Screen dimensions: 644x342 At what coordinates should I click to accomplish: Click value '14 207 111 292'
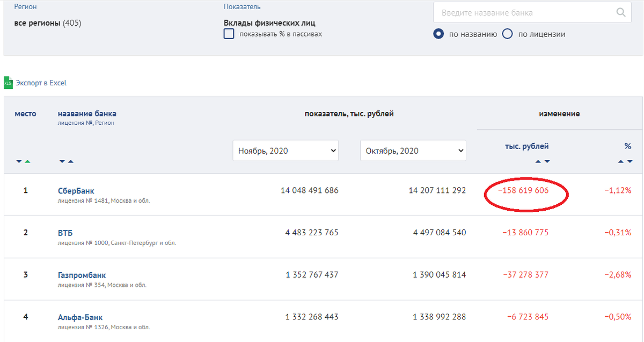pyautogui.click(x=437, y=190)
